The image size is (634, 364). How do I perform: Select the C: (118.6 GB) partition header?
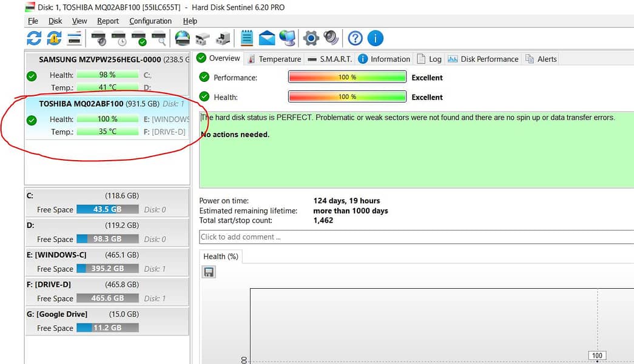(83, 196)
